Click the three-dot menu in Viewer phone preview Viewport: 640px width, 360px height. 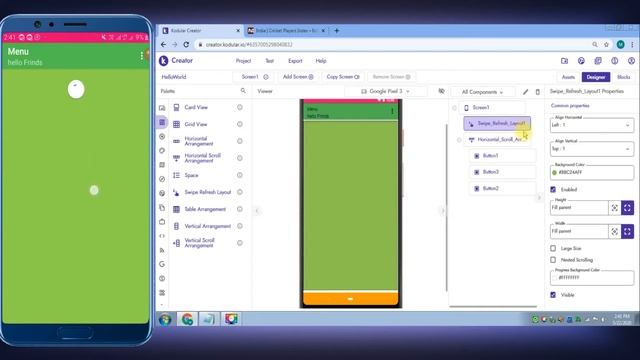pyautogui.click(x=392, y=111)
